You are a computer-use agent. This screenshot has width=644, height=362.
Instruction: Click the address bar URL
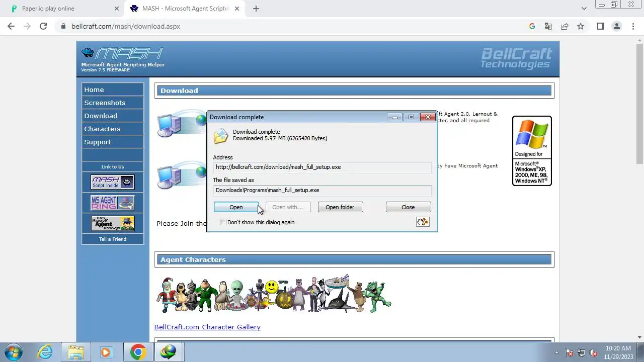point(126,26)
